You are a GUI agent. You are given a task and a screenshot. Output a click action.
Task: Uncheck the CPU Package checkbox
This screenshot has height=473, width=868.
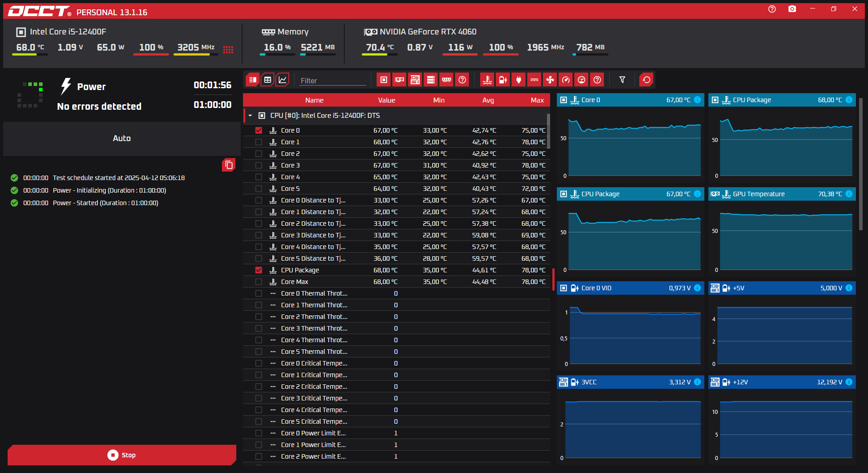coord(259,270)
